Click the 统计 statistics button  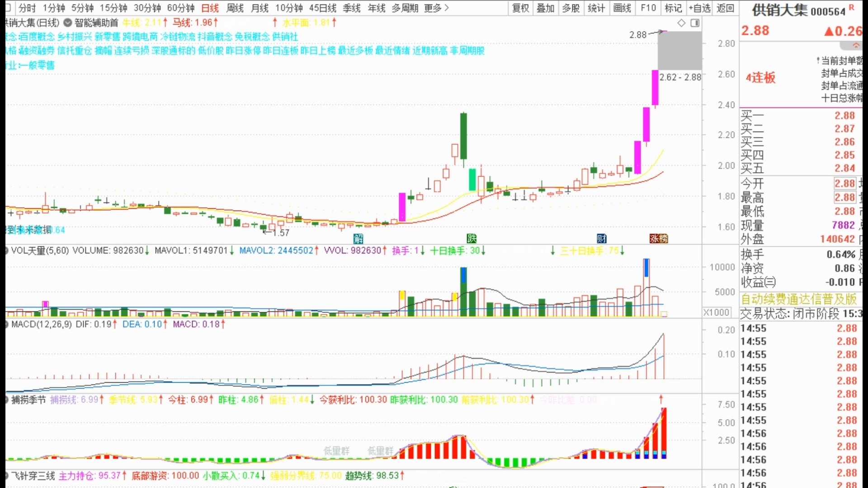(596, 8)
